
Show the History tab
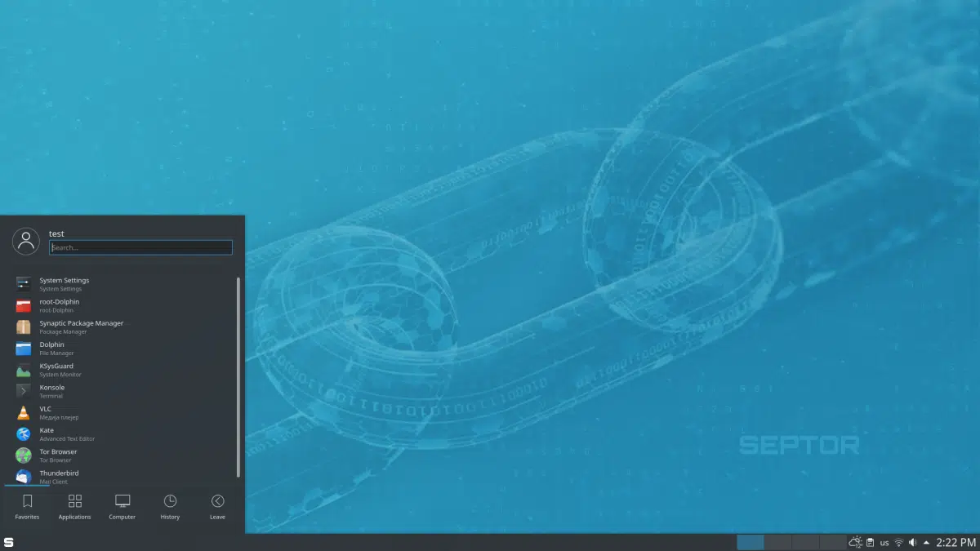pos(170,507)
